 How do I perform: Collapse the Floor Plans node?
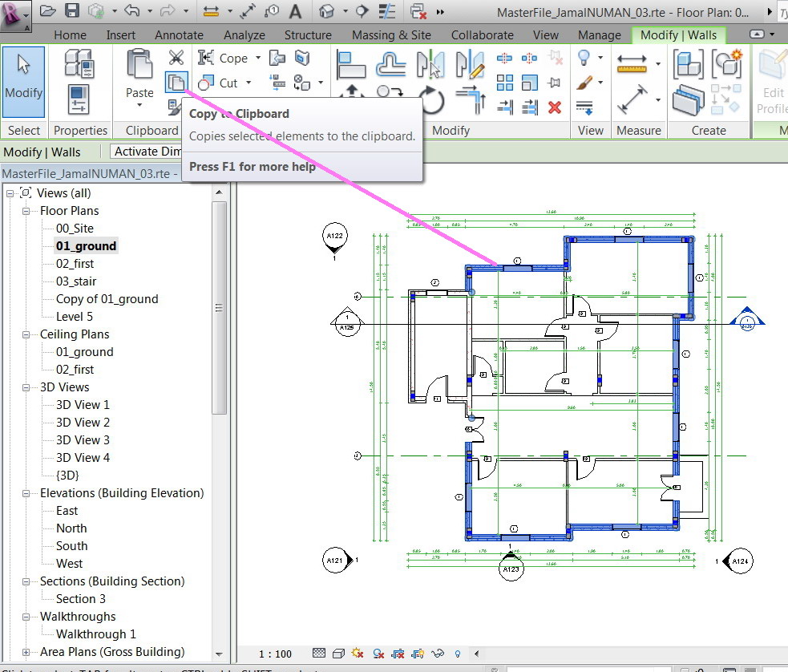26,211
